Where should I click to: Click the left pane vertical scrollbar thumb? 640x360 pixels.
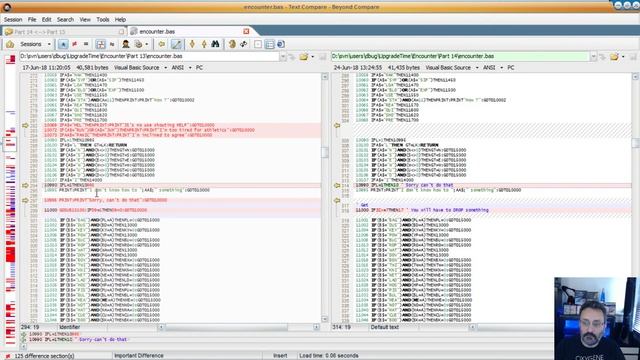click(x=325, y=152)
